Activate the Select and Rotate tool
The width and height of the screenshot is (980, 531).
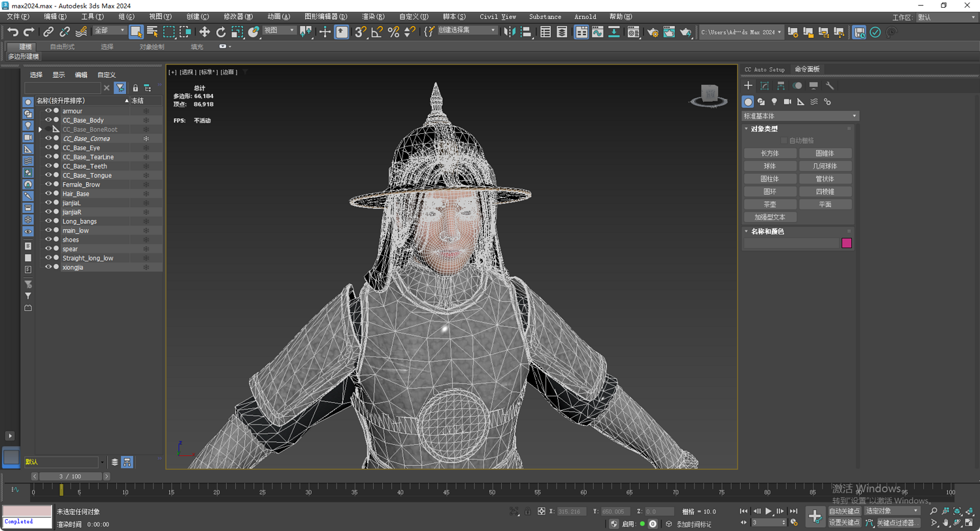(x=221, y=32)
